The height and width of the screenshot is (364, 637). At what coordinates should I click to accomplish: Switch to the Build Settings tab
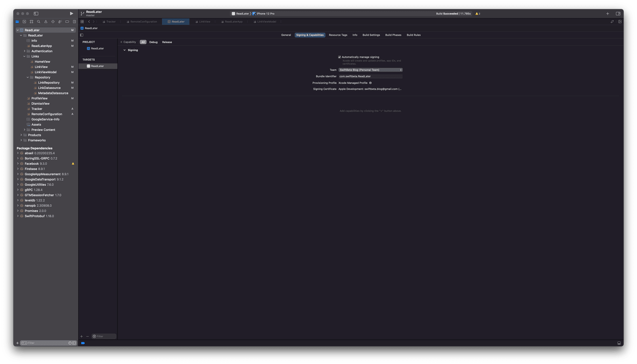371,35
